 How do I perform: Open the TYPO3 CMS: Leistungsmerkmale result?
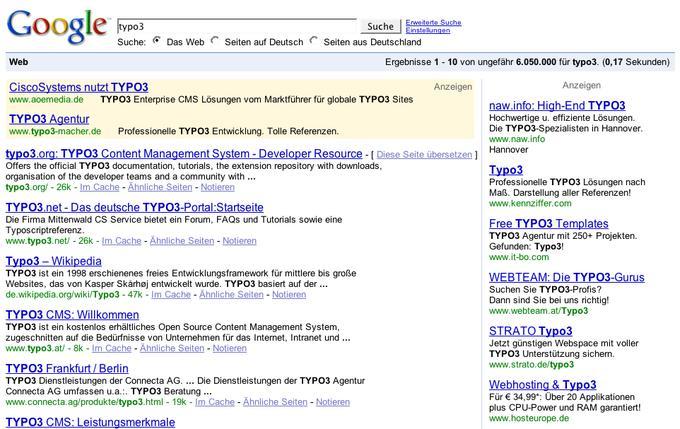click(x=90, y=422)
